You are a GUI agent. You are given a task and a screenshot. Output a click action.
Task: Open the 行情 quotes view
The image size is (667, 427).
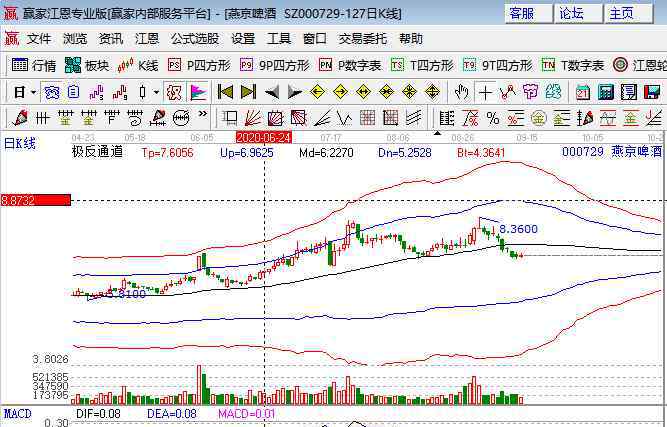coord(34,65)
